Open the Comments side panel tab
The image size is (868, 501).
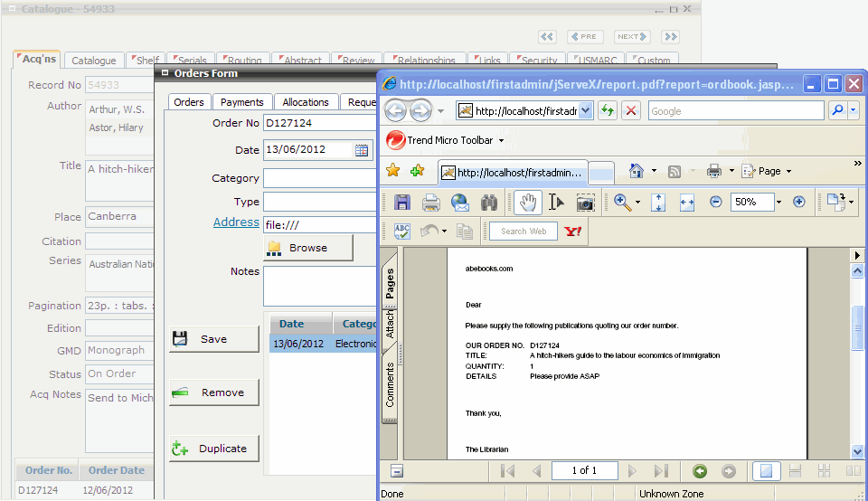click(x=391, y=384)
